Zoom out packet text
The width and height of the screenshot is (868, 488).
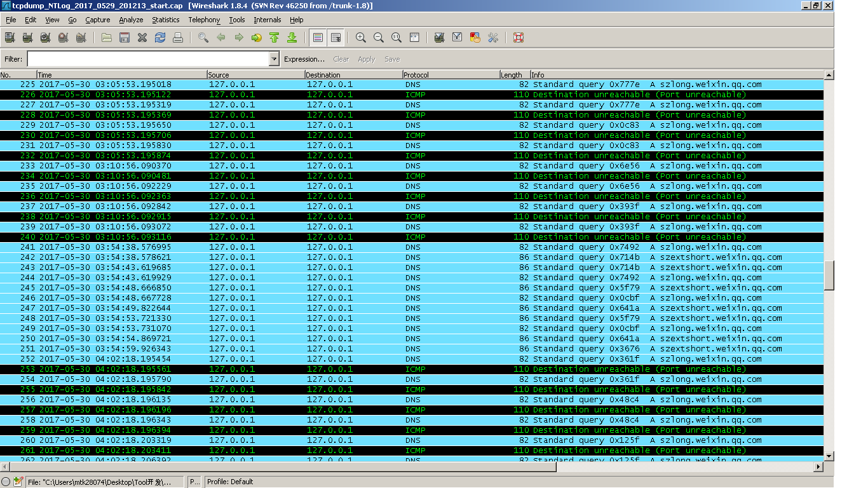pyautogui.click(x=379, y=37)
